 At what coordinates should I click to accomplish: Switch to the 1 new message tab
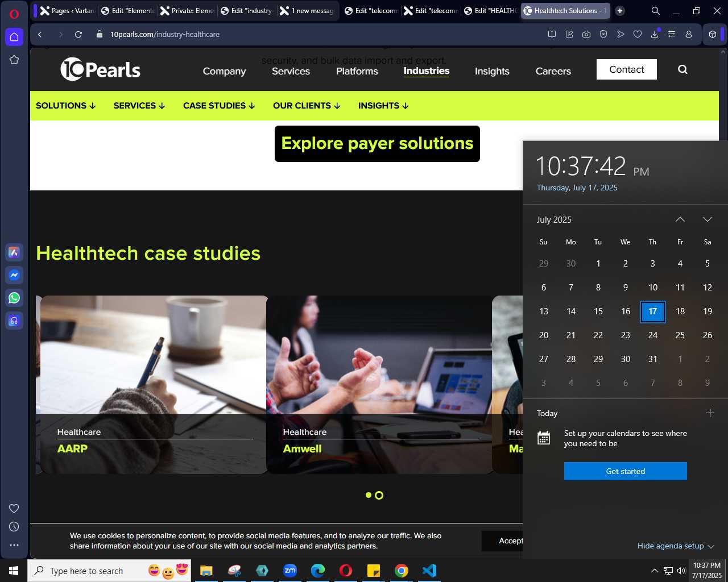pyautogui.click(x=307, y=11)
